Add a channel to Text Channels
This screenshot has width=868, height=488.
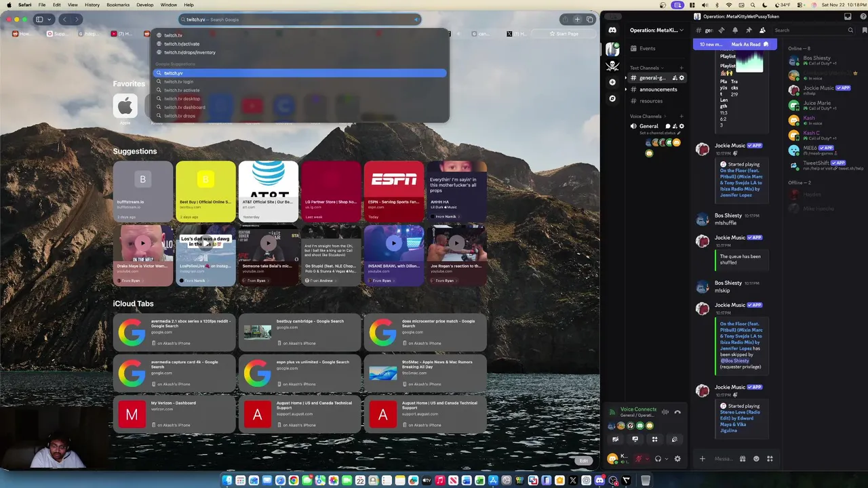point(682,68)
